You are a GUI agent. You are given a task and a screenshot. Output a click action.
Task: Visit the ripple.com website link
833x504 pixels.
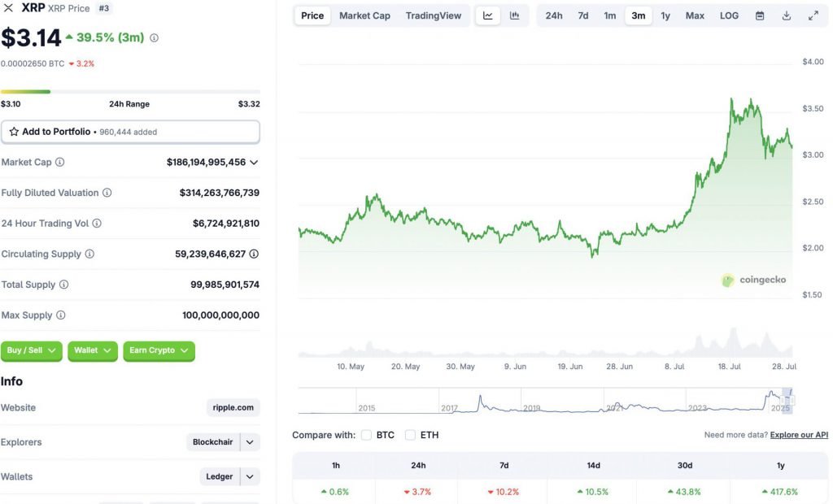[233, 407]
